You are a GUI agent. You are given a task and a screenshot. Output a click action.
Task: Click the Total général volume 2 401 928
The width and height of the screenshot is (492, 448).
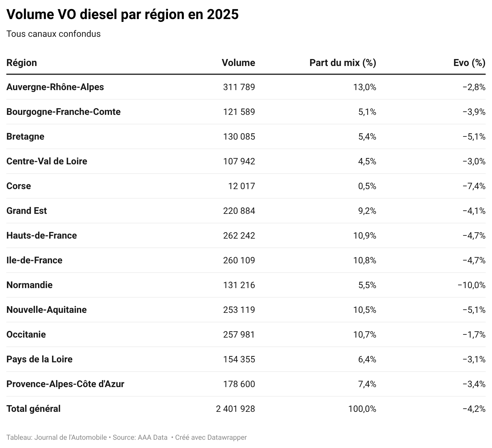click(235, 409)
